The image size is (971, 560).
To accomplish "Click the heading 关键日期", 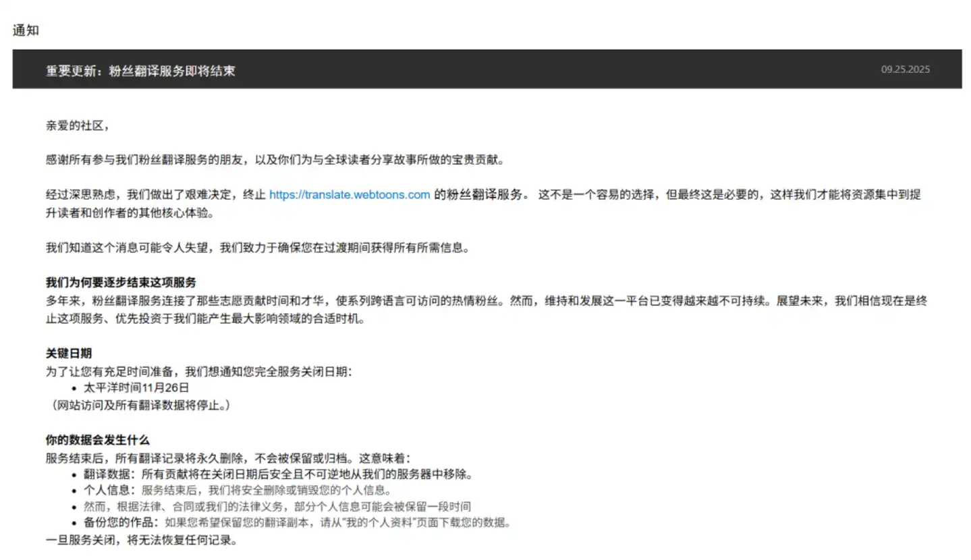I will 69,354.
